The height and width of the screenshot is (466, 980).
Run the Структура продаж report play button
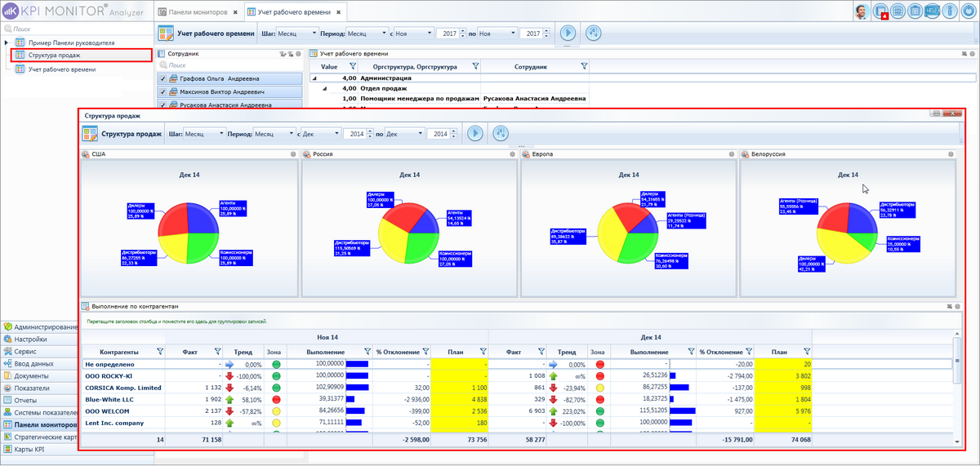click(475, 133)
